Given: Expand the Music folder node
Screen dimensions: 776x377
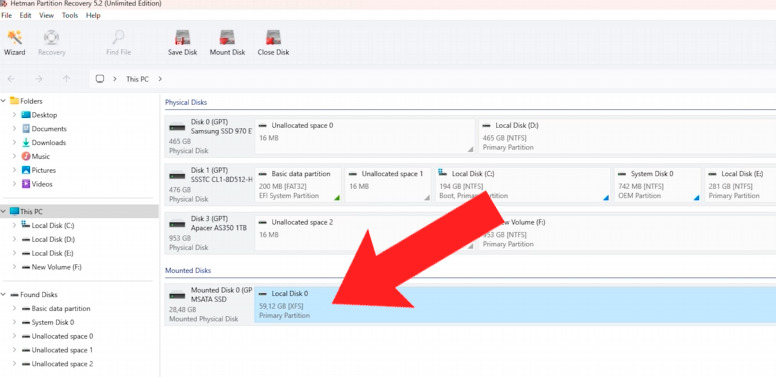Looking at the screenshot, I should [x=14, y=156].
